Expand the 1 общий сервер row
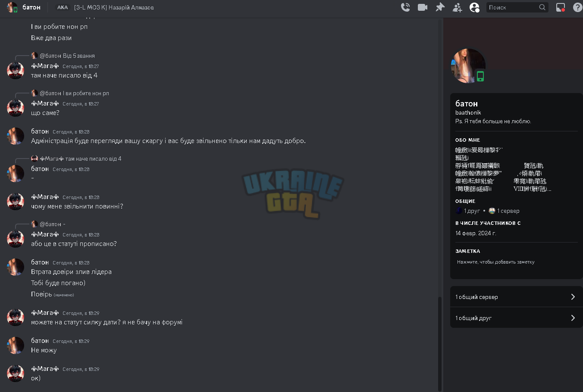This screenshot has height=392, width=583. 516,297
